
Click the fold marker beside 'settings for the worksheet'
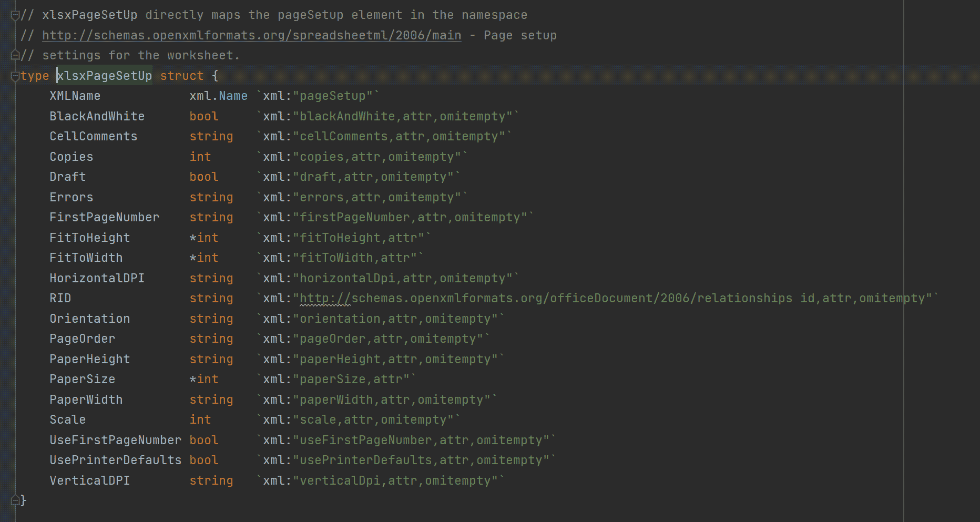click(15, 55)
